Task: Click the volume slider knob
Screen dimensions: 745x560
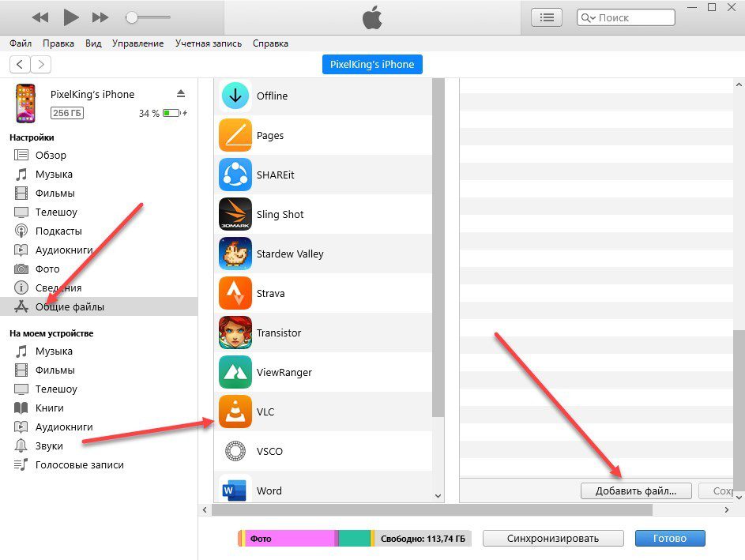Action: [132, 17]
